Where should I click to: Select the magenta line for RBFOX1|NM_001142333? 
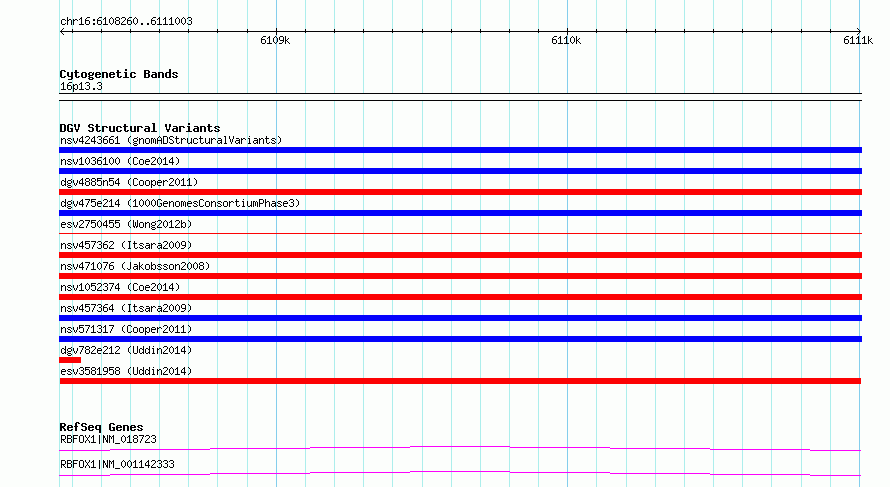click(x=460, y=473)
